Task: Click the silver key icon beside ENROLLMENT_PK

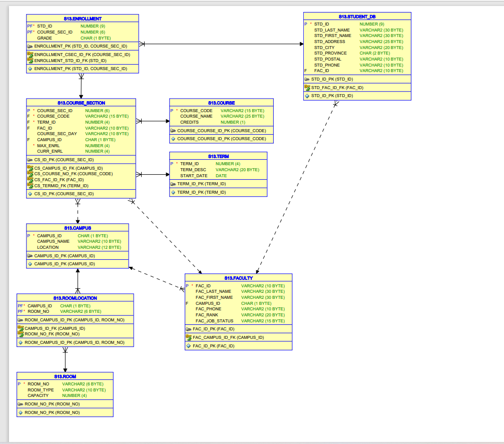Action: [30, 46]
